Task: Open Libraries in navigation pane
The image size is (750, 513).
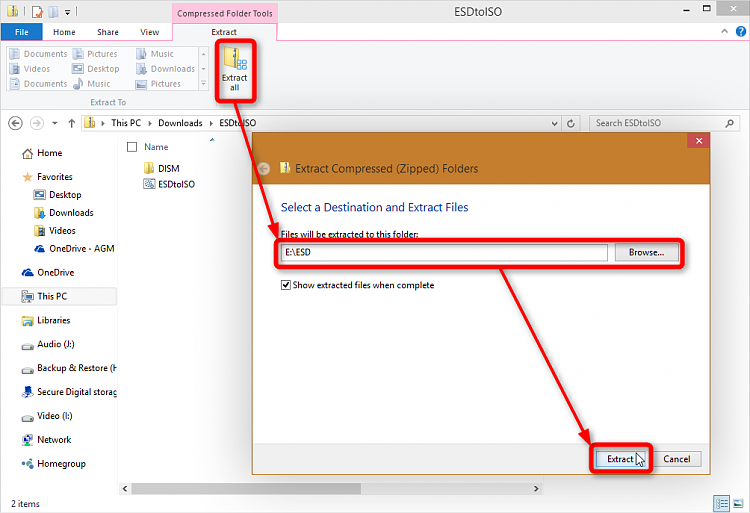Action: (x=46, y=320)
